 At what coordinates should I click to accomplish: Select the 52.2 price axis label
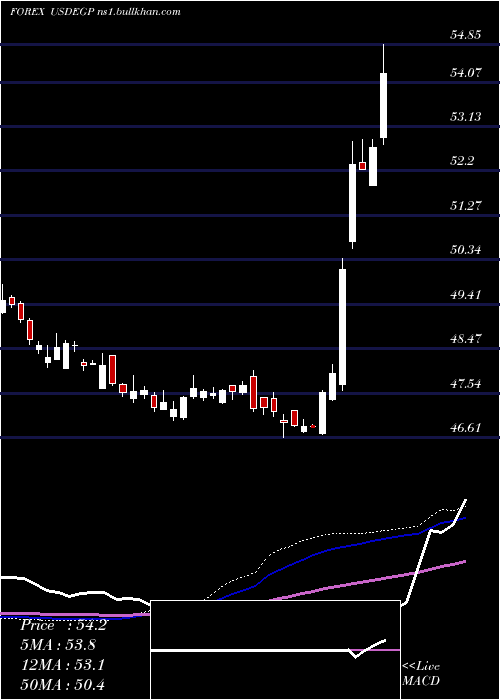tap(462, 161)
